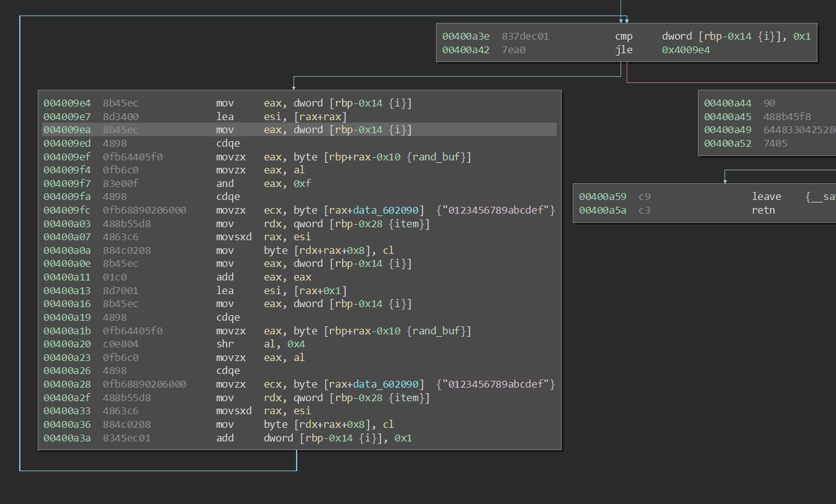
Task: Select the leave instruction at 00400a59
Action: pyautogui.click(x=766, y=196)
